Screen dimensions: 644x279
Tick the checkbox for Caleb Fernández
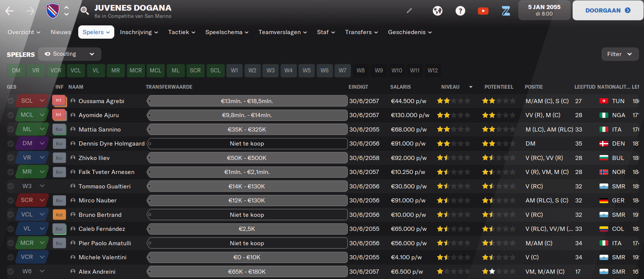[11, 229]
